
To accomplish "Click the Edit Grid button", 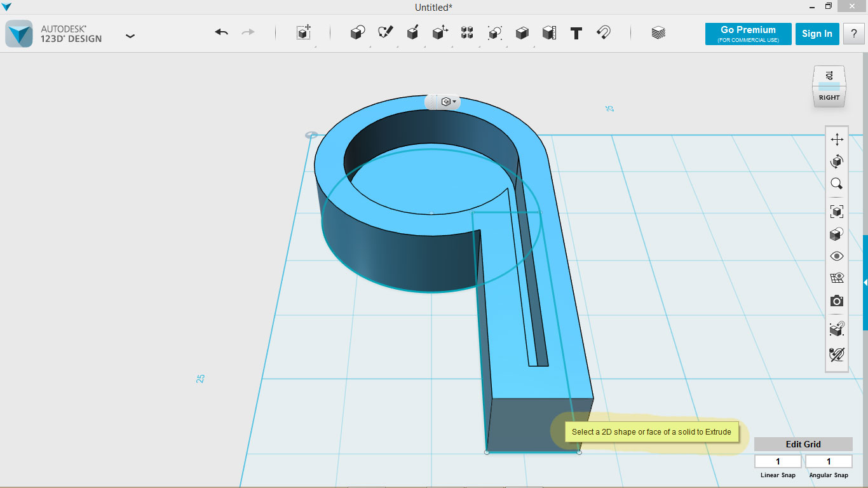I will pos(803,444).
